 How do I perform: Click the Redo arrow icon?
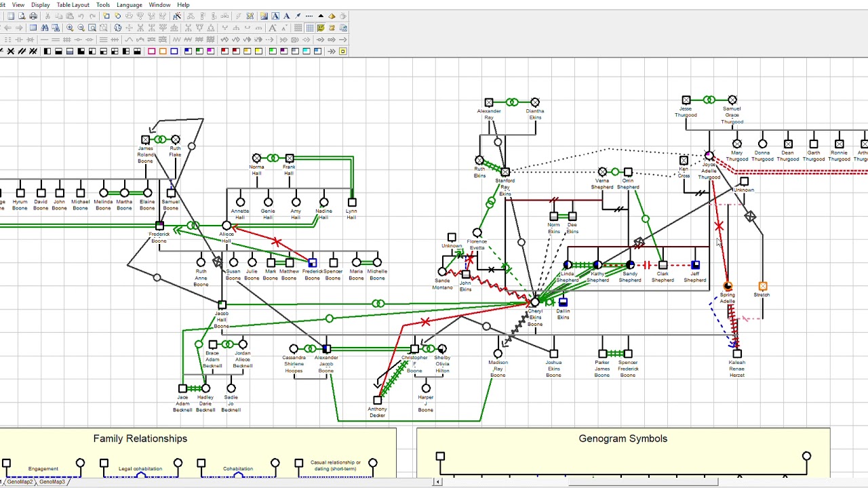point(93,16)
